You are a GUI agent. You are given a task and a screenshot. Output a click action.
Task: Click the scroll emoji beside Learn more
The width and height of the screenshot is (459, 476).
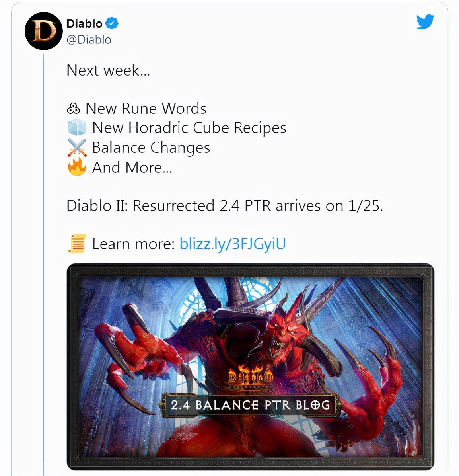(77, 244)
